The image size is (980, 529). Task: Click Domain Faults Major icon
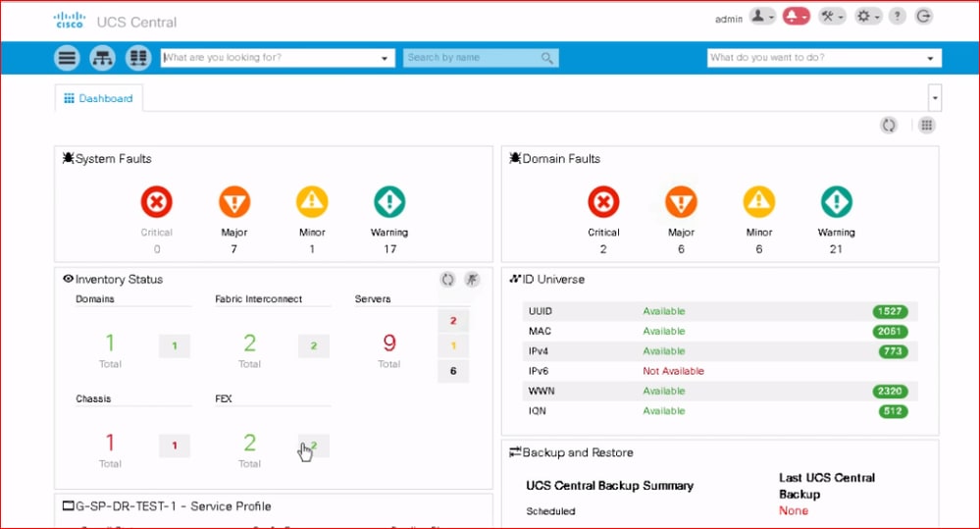pyautogui.click(x=681, y=202)
